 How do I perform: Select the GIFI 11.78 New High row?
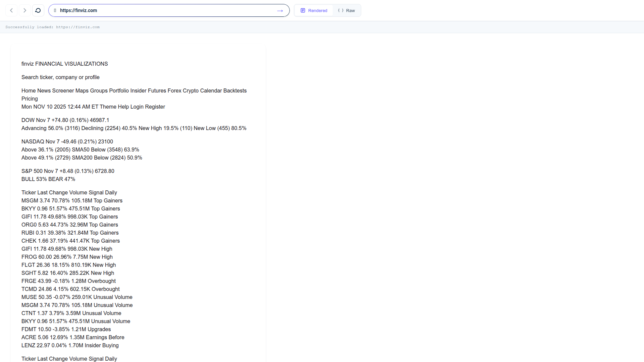tap(67, 249)
